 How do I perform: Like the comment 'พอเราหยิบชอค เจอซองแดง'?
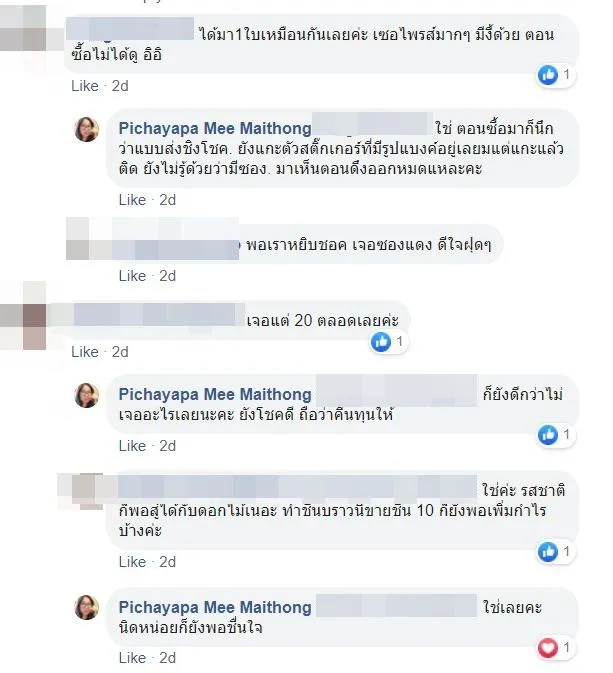pos(133,276)
